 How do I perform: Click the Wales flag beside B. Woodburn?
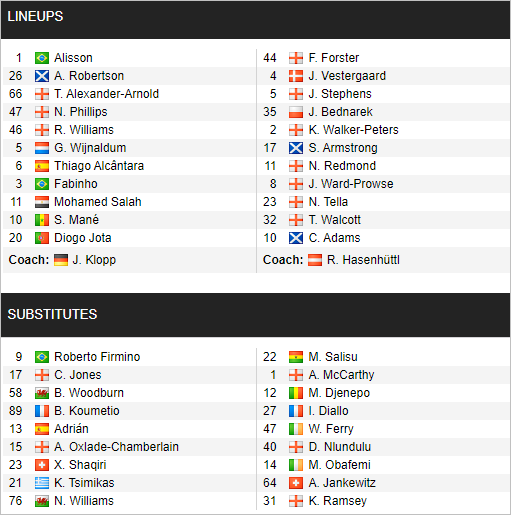click(42, 393)
